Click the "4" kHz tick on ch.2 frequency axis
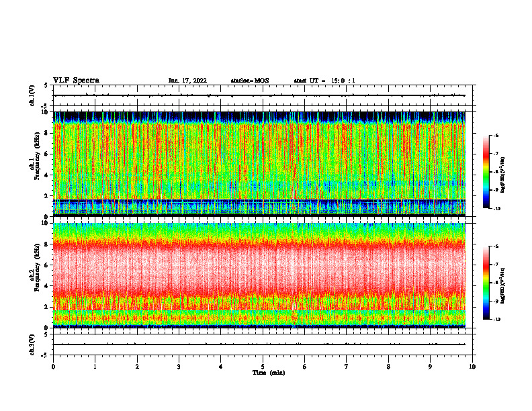This screenshot has width=532, height=411. pos(47,286)
